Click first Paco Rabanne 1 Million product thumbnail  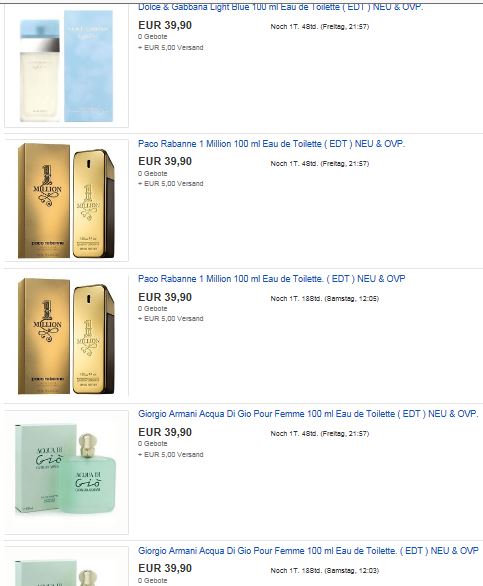[67, 200]
